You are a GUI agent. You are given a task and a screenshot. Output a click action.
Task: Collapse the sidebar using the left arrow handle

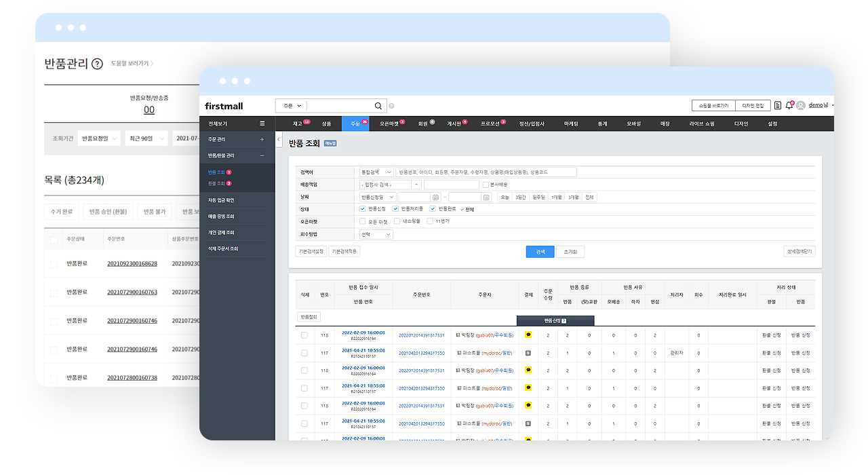coord(279,139)
